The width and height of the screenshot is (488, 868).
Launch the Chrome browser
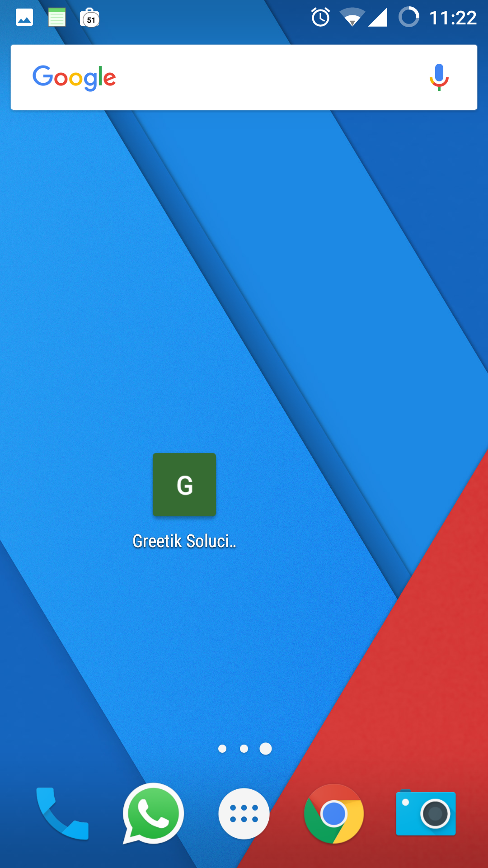334,813
